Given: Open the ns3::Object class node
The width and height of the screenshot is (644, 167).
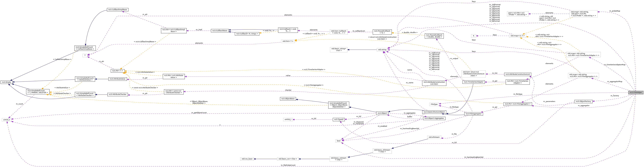Looking at the screenshot, I should tap(382, 113).
